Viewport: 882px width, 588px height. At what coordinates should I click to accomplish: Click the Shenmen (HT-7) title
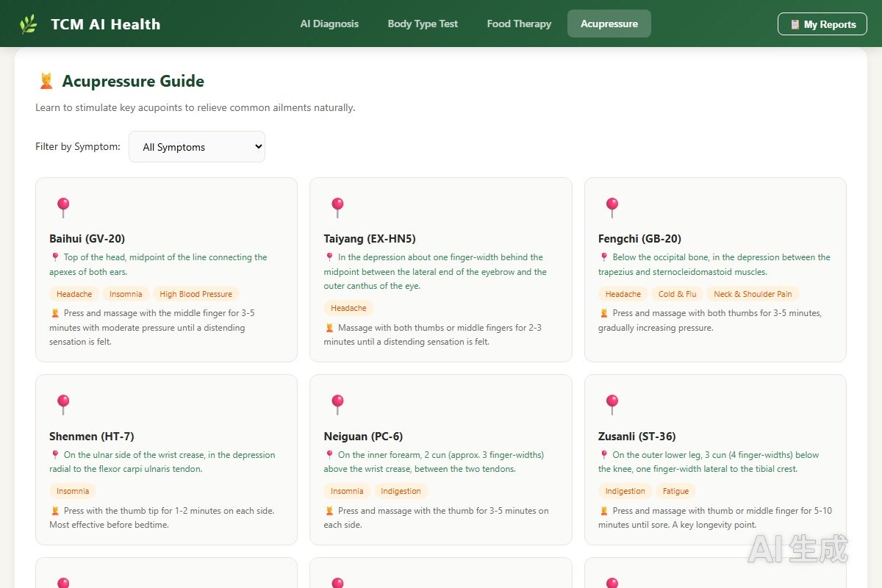tap(92, 436)
